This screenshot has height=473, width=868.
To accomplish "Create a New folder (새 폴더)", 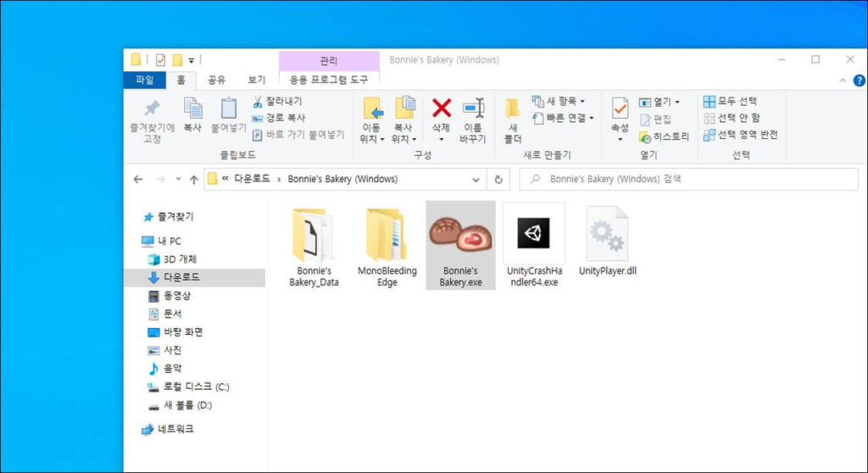I will point(513,120).
